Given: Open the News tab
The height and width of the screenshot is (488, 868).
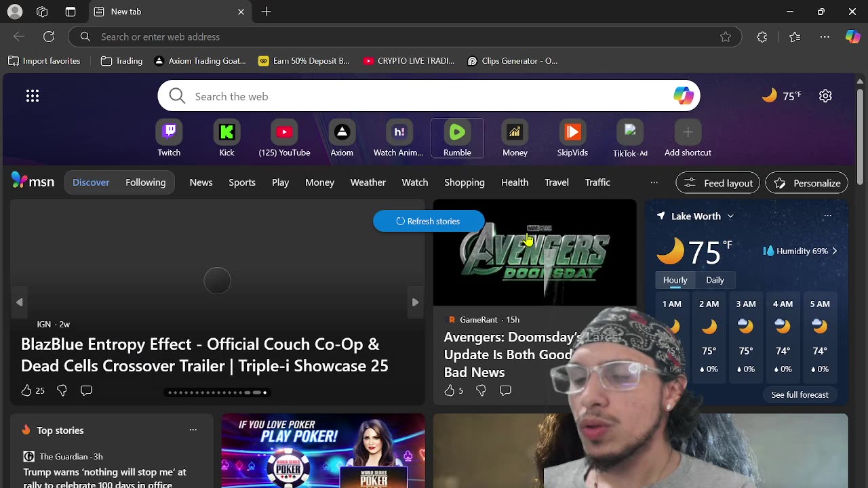Looking at the screenshot, I should pos(201,182).
